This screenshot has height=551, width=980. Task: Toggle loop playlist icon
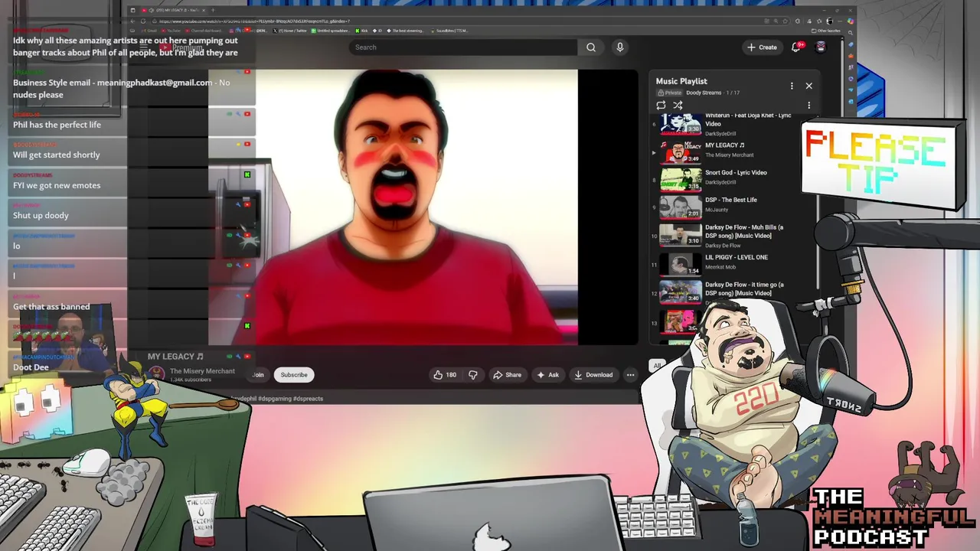point(661,106)
